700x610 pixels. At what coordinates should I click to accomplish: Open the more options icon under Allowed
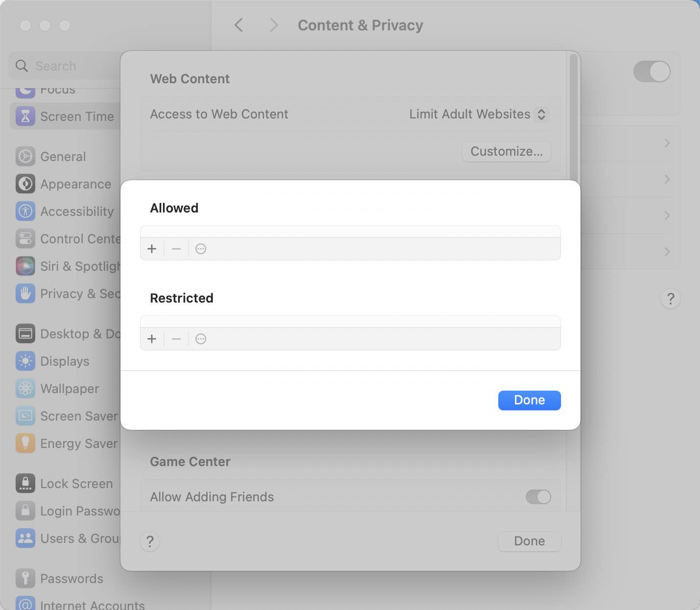pyautogui.click(x=201, y=249)
